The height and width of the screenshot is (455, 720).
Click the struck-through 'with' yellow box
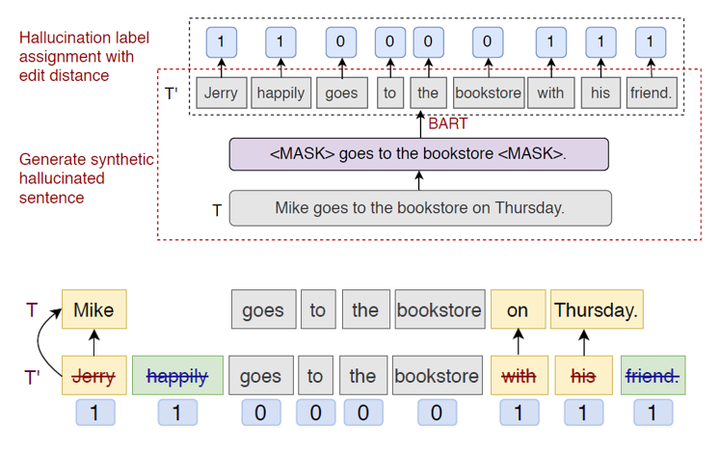[x=519, y=375]
